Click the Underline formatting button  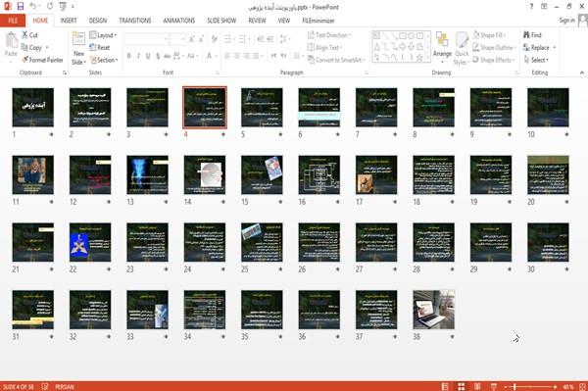point(148,56)
